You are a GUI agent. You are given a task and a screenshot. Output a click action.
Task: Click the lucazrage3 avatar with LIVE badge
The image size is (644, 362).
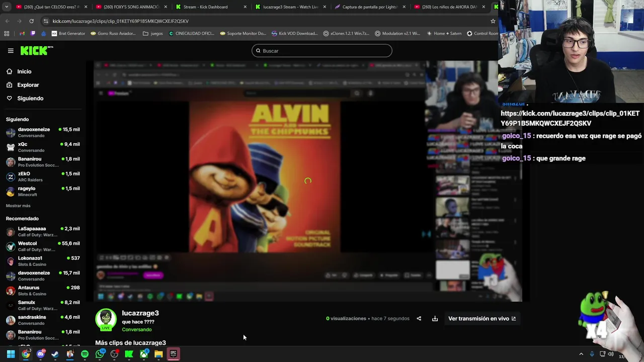[106, 320]
